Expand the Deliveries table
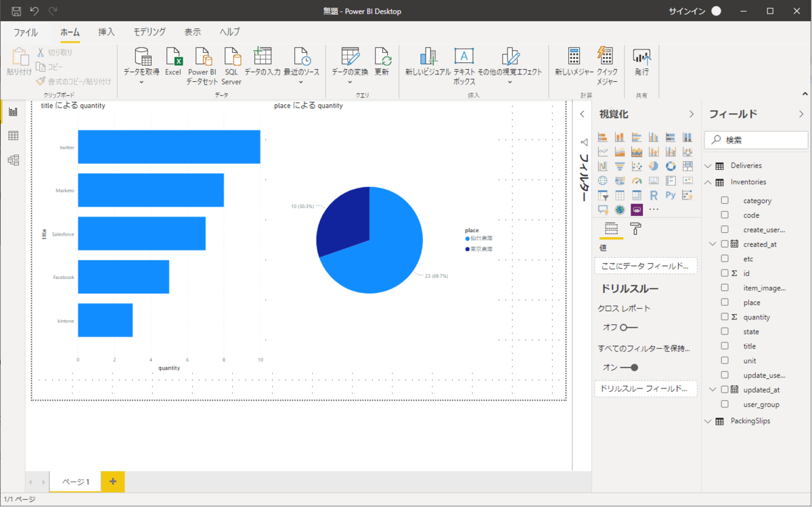The image size is (812, 507). [x=708, y=166]
